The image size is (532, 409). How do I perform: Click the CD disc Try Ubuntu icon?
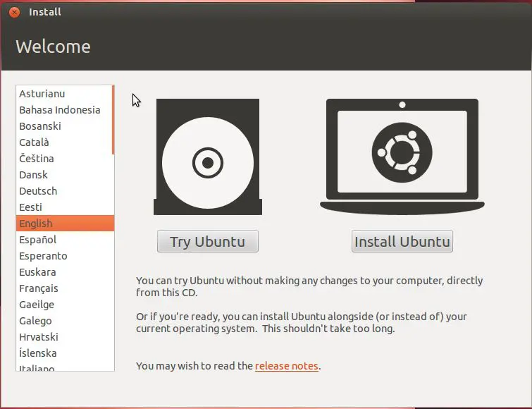(208, 157)
